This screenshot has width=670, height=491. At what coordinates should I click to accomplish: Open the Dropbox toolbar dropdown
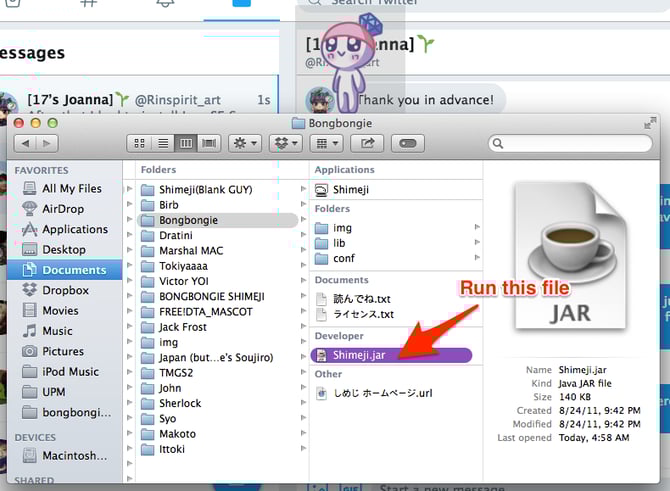pos(286,143)
